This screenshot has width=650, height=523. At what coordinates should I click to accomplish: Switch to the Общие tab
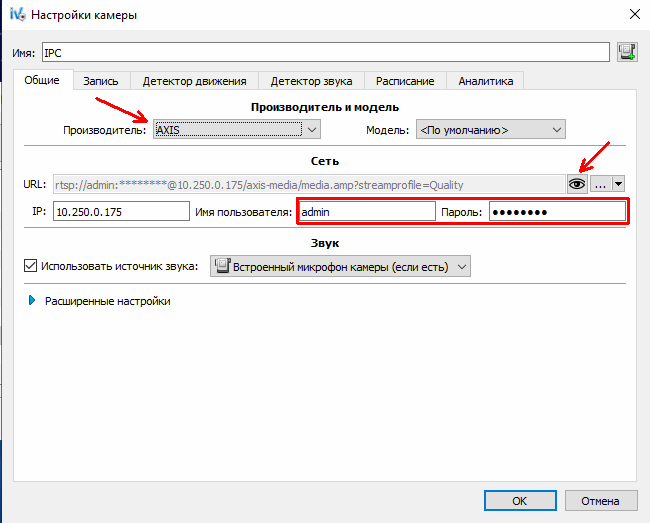tap(42, 80)
